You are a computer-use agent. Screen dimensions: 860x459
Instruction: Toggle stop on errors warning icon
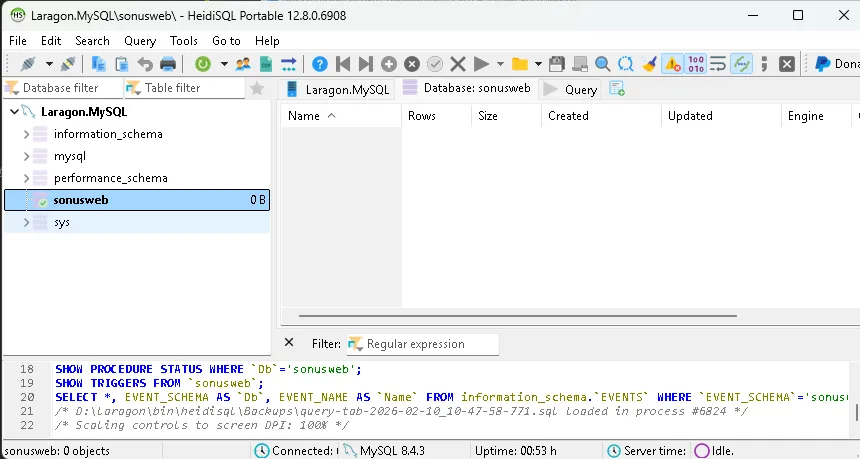(672, 64)
